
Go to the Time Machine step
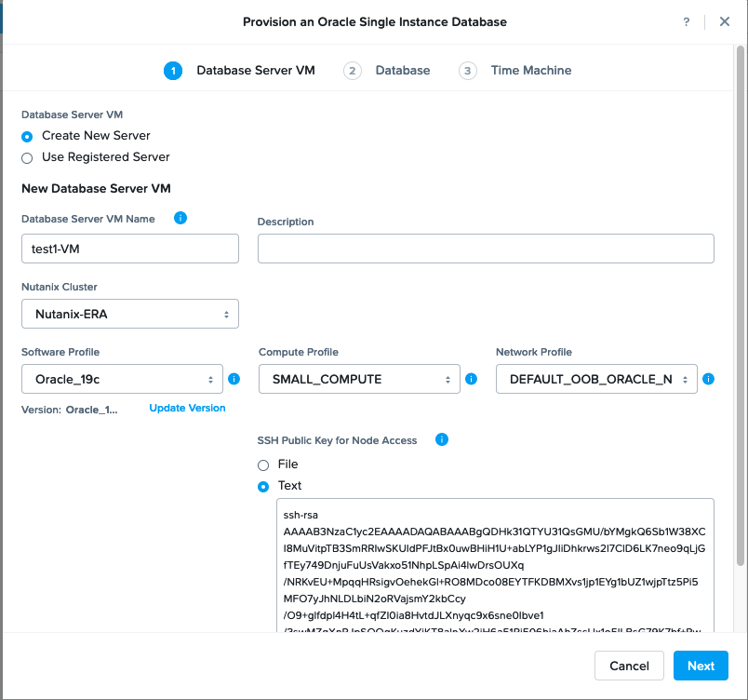coord(531,71)
